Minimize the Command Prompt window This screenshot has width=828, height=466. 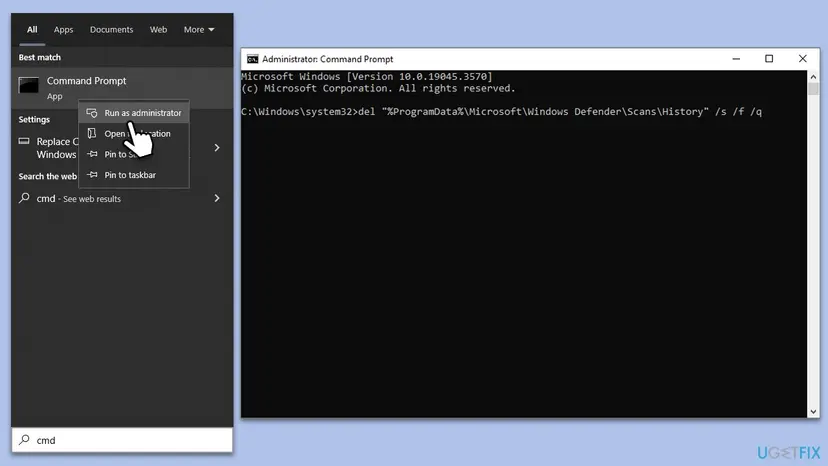click(x=736, y=59)
